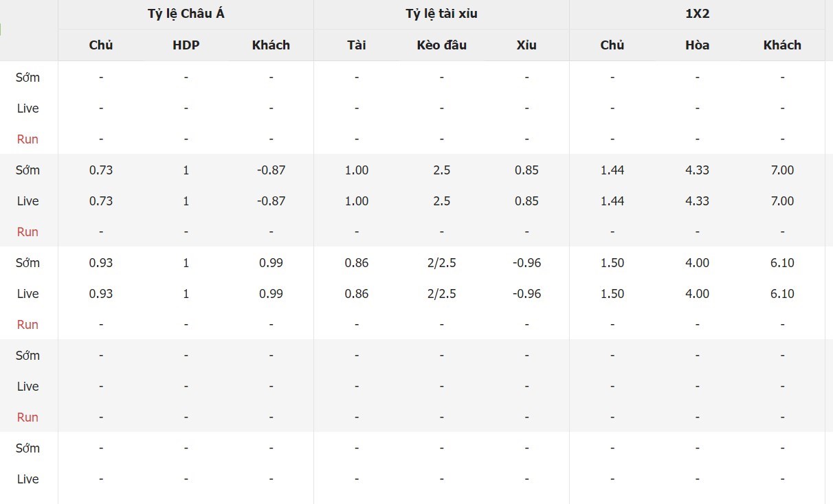Select the 4.33 Hòa odds in the Sớm row
Image resolution: width=833 pixels, height=504 pixels.
[x=697, y=170]
